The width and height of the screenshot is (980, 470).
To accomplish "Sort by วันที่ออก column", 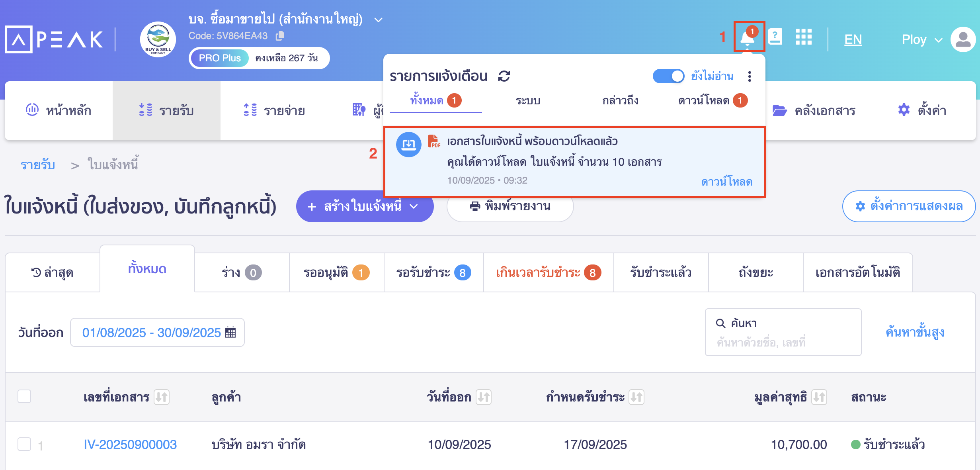I will 484,397.
